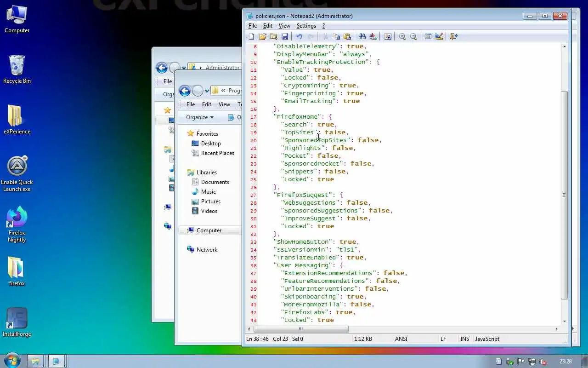Go back in front Explorer window
Viewport: 588px width, 368px height.
coord(185,91)
